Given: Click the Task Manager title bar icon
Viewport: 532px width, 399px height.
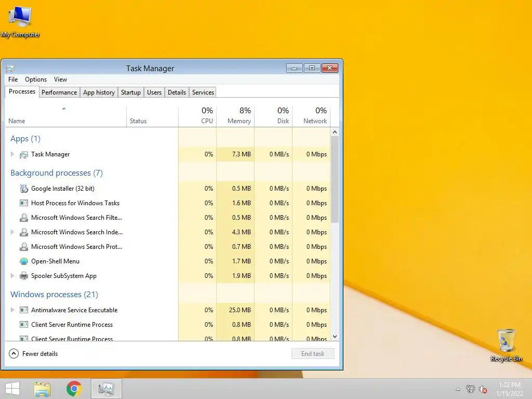Looking at the screenshot, I should coord(10,69).
